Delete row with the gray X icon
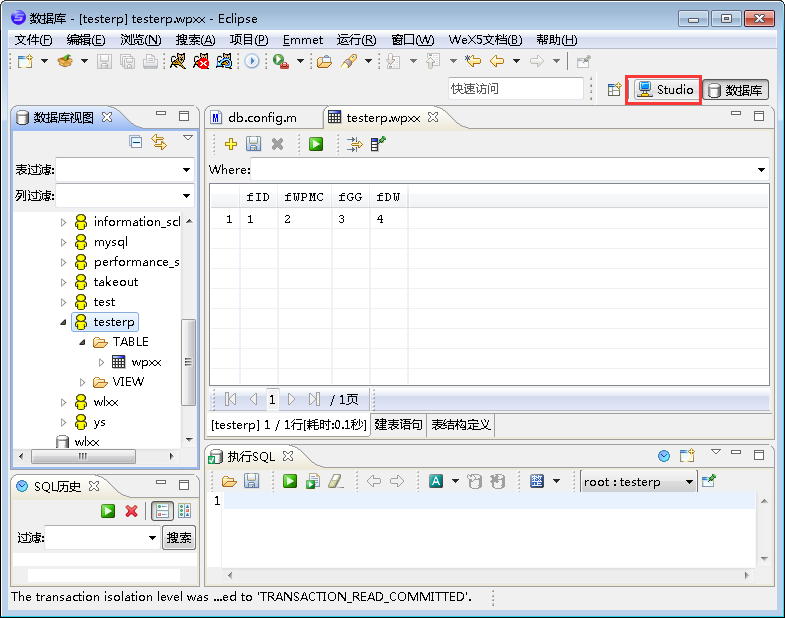 [x=277, y=144]
